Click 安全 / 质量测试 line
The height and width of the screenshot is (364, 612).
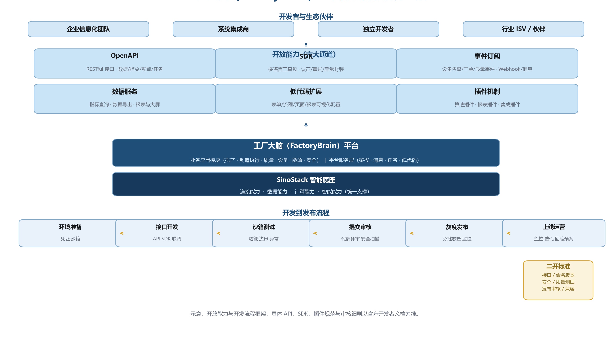coord(558,282)
